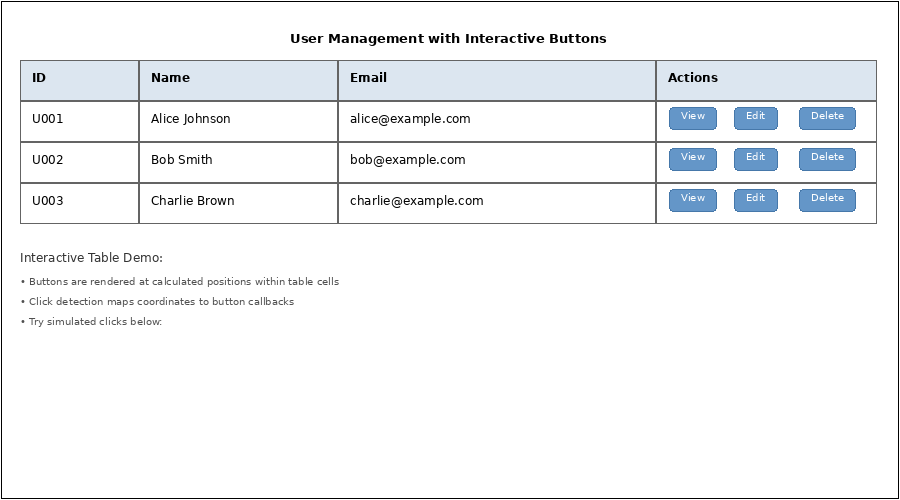Edit the Bob Smith user entry
This screenshot has height=500, width=900.
pyautogui.click(x=755, y=159)
